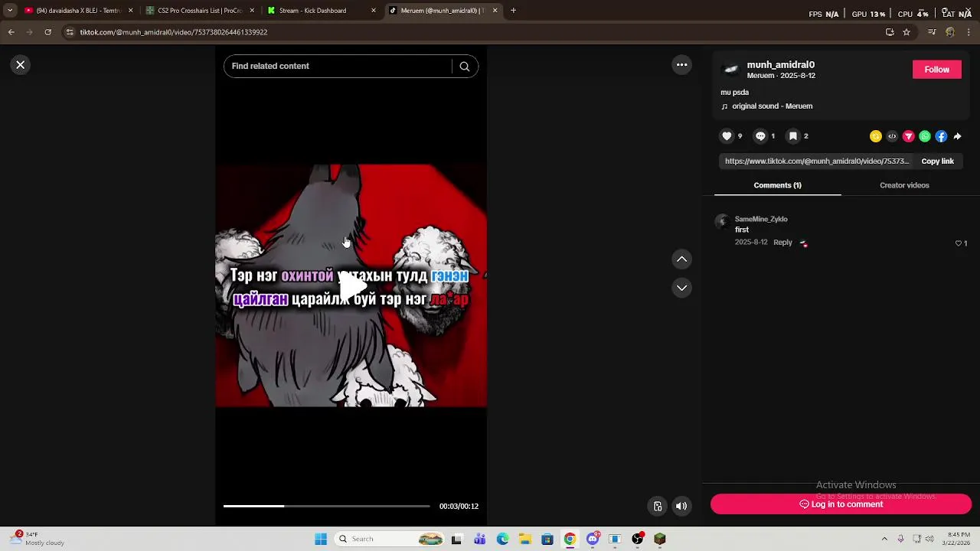Open munh_amidral0 profile name
Image resolution: width=980 pixels, height=551 pixels.
pyautogui.click(x=780, y=65)
